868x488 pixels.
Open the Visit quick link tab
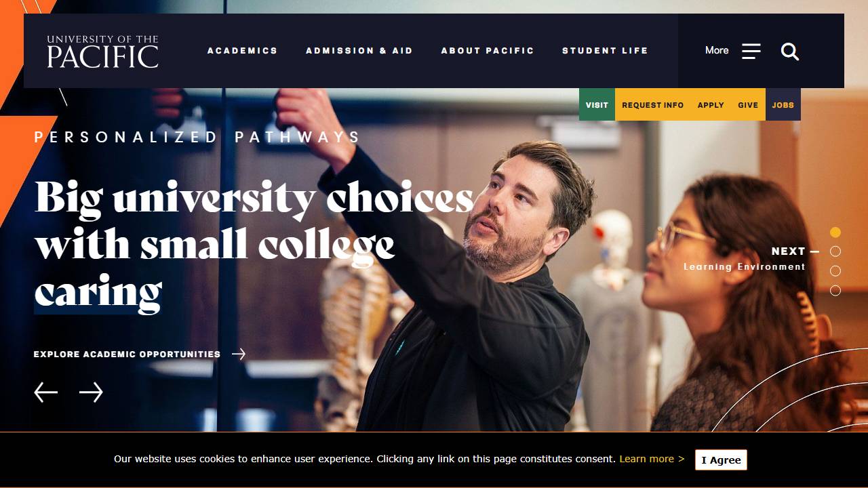(x=597, y=105)
